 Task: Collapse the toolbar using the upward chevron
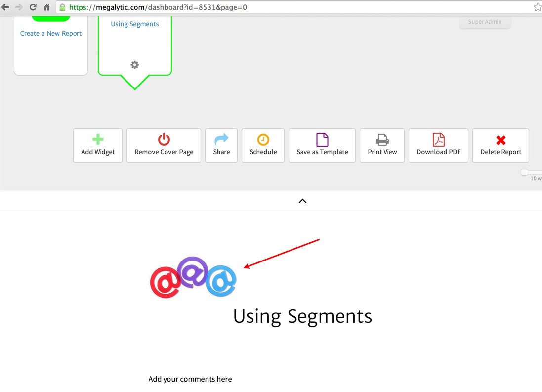click(x=302, y=201)
